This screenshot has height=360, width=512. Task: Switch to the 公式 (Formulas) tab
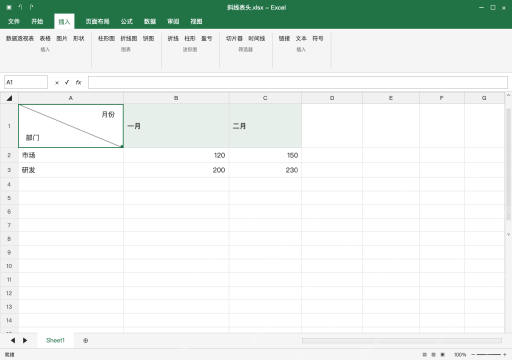(x=127, y=22)
